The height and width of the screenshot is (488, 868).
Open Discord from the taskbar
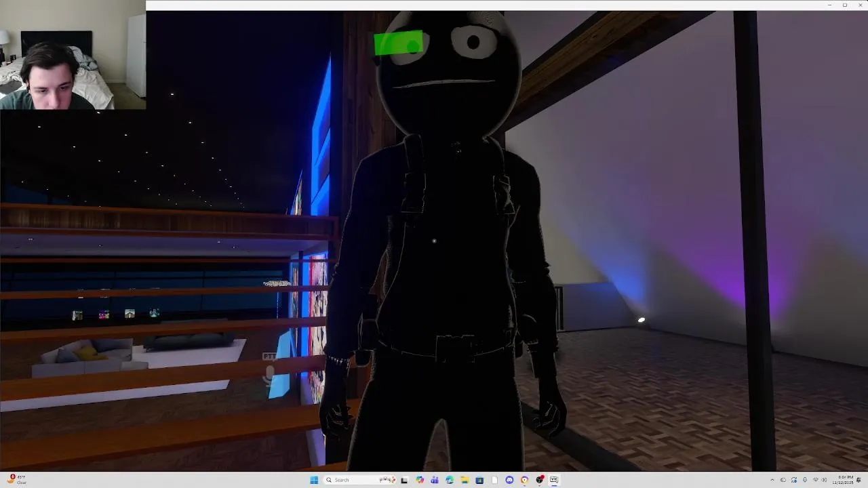point(509,480)
